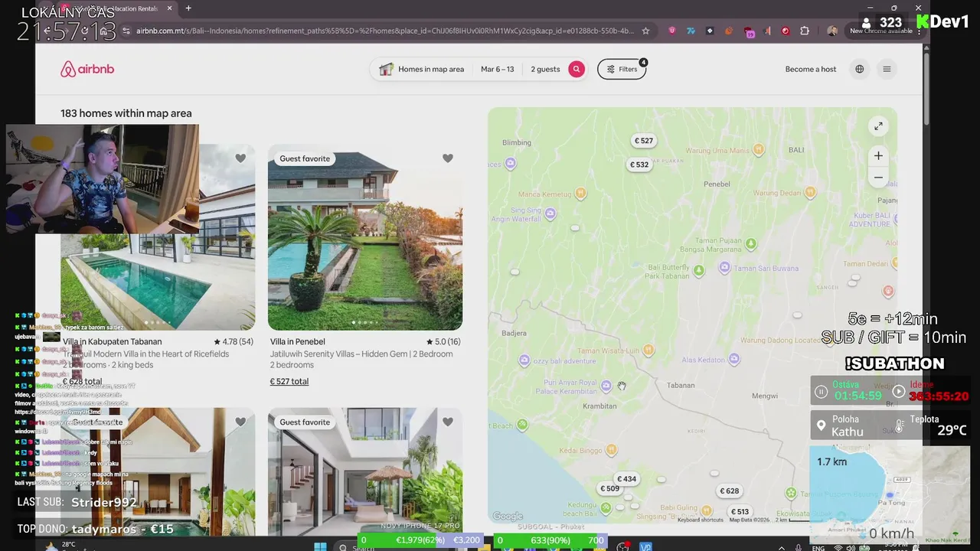The image size is (980, 551).
Task: Open the Filters panel
Action: point(622,69)
